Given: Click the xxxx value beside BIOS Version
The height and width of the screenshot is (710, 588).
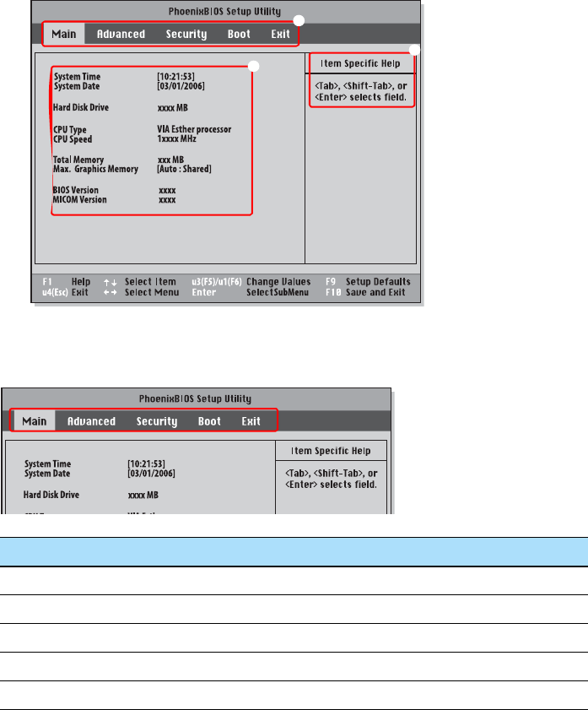Looking at the screenshot, I should tap(167, 191).
